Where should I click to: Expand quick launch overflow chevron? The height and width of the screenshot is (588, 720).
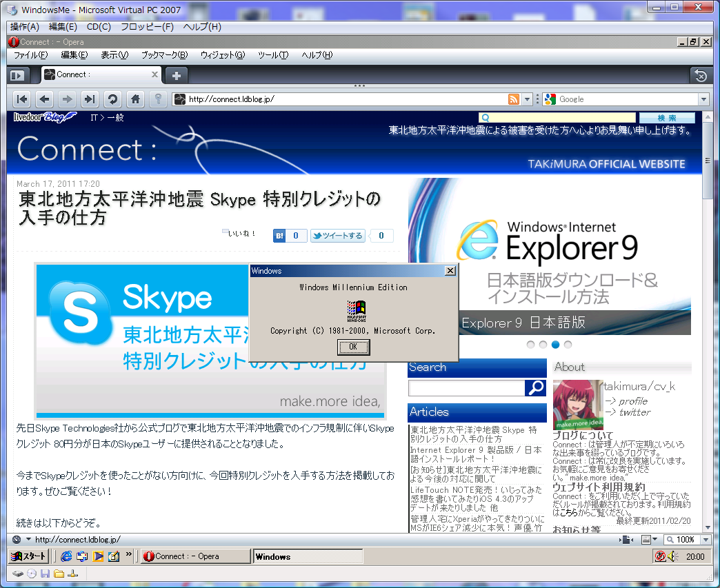[x=128, y=554]
